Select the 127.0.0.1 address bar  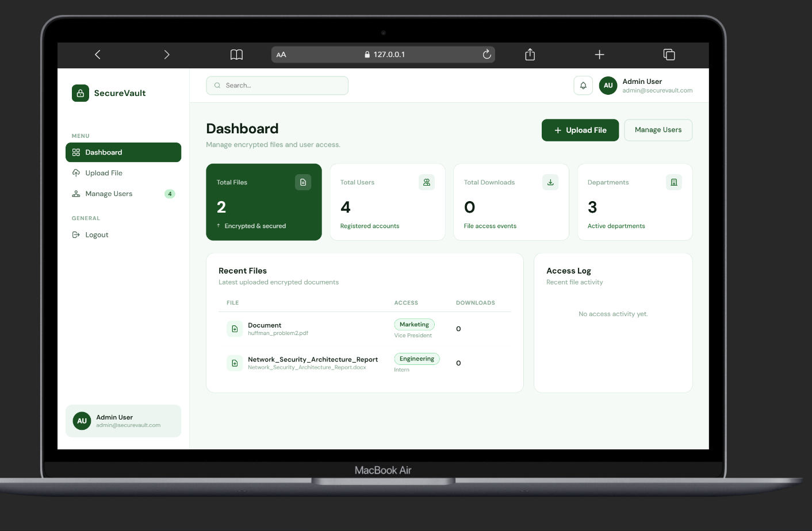(x=383, y=55)
